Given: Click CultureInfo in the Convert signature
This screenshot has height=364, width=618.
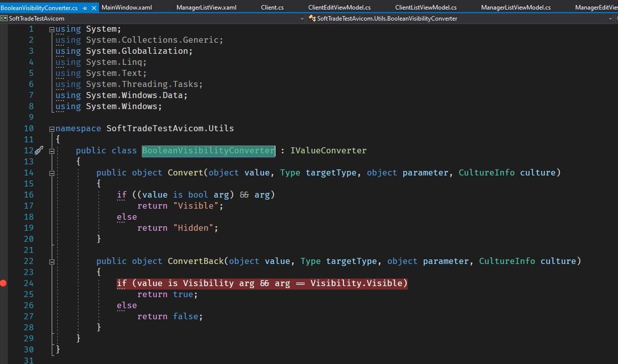Looking at the screenshot, I should click(487, 173).
